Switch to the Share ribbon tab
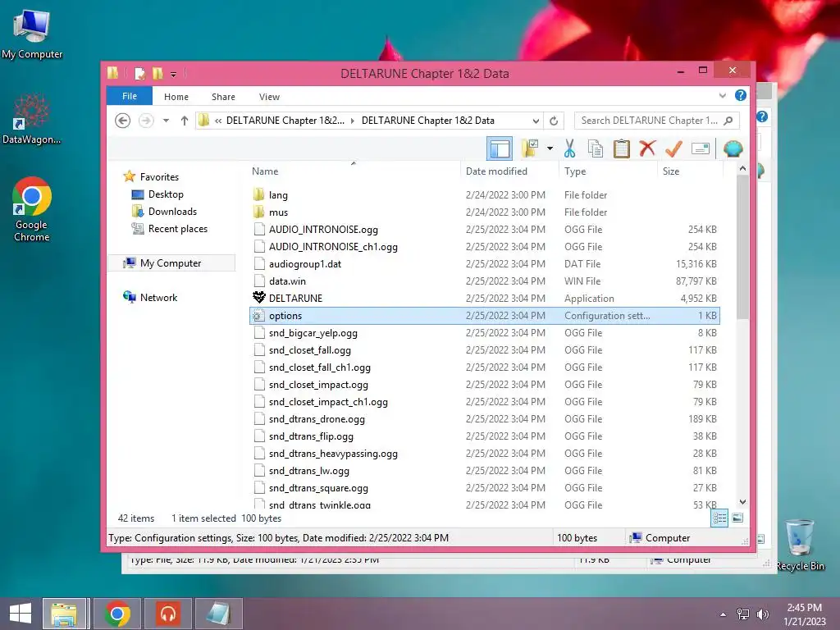The image size is (840, 630). [x=223, y=97]
